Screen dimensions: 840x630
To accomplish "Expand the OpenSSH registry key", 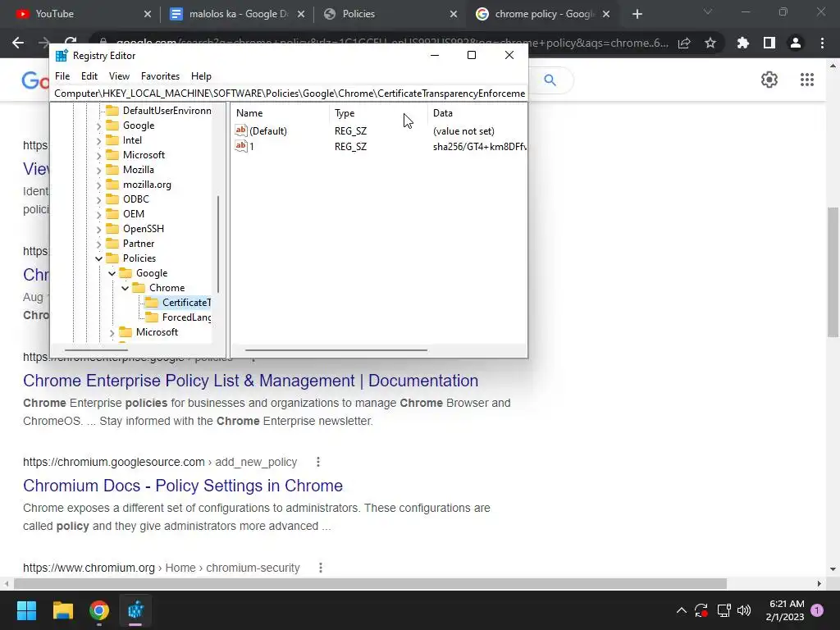I will pyautogui.click(x=98, y=230).
